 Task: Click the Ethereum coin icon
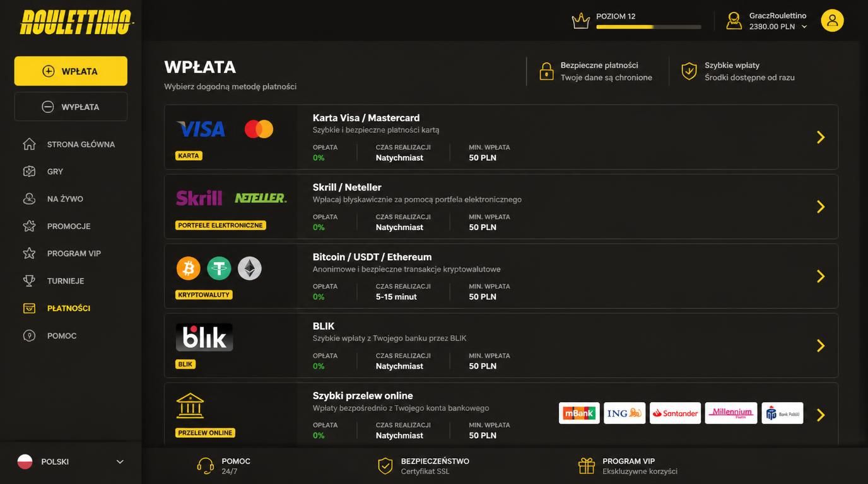[249, 268]
